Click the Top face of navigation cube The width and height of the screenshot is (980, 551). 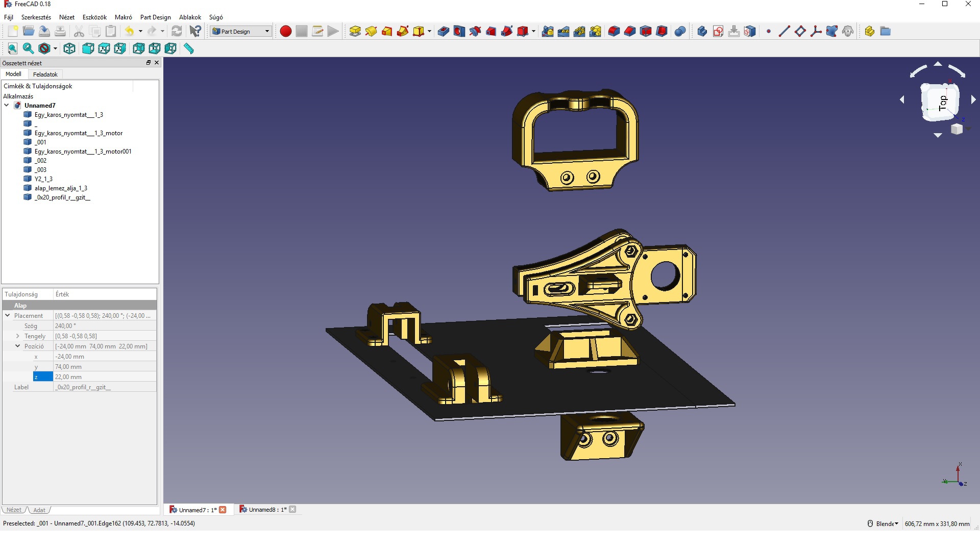940,102
